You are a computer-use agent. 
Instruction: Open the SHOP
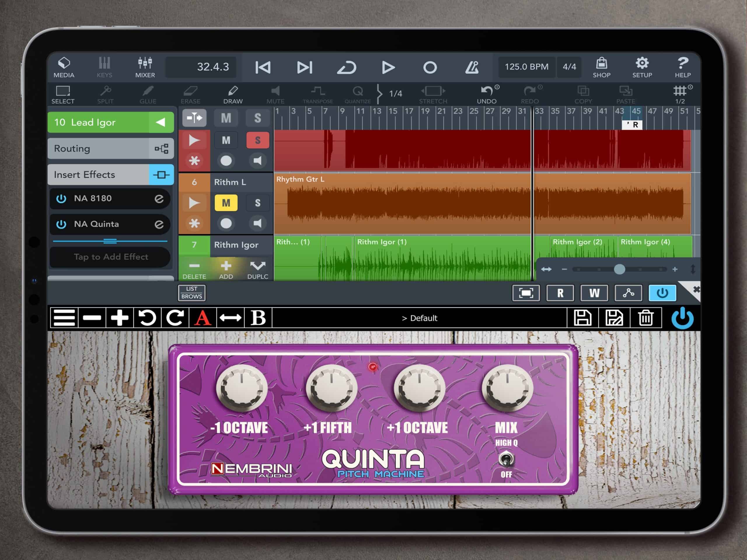pos(601,67)
